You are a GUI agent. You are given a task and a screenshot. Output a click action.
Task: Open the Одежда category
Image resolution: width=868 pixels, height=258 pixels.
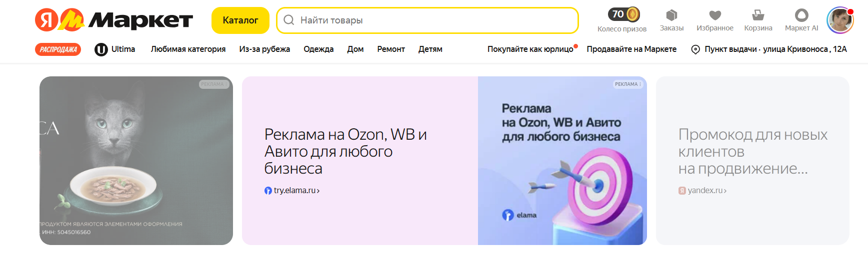tap(318, 49)
